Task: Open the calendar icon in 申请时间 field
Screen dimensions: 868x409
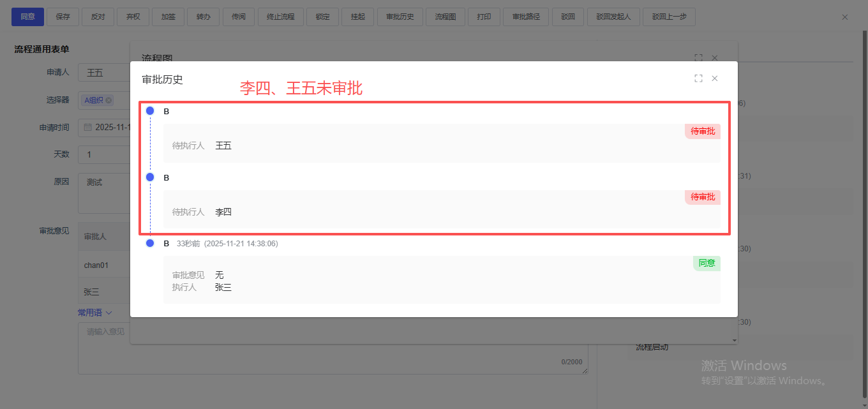Action: point(87,127)
